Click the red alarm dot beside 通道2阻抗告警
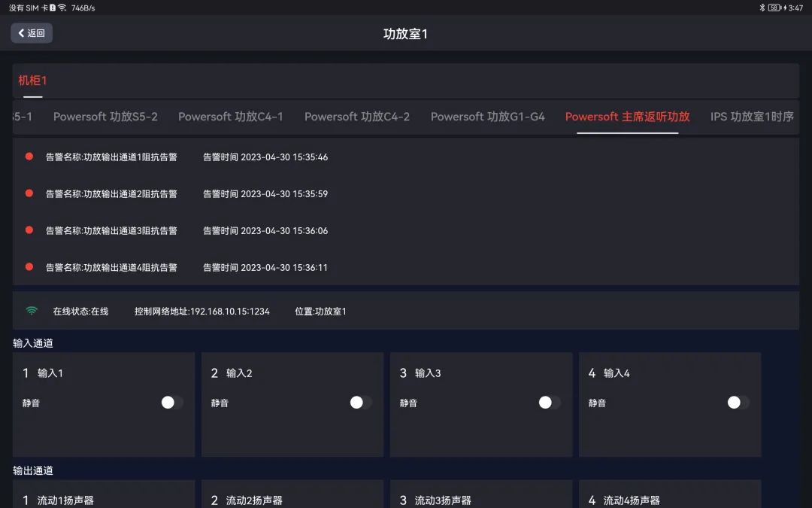 click(29, 193)
